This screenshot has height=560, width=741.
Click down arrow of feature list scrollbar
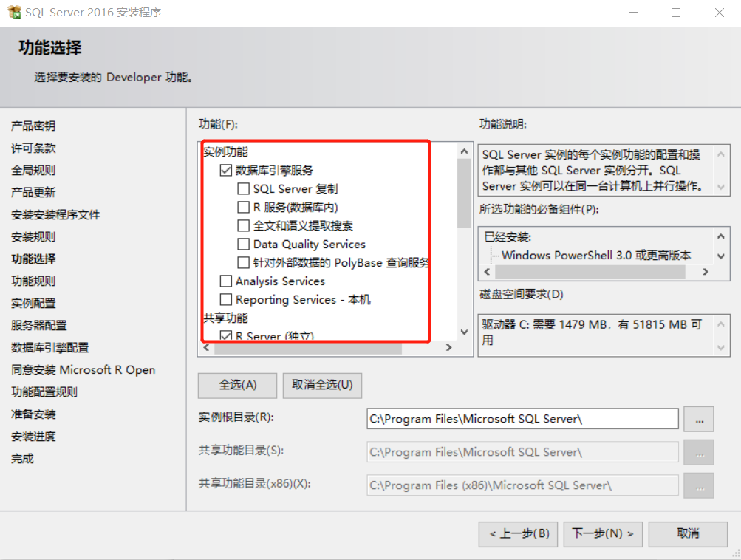[464, 332]
